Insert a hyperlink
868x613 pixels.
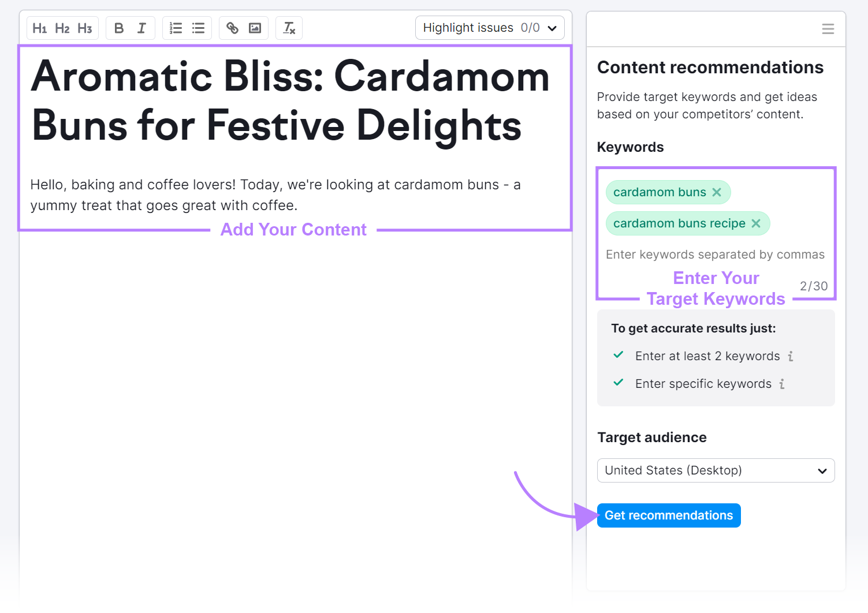coord(232,28)
